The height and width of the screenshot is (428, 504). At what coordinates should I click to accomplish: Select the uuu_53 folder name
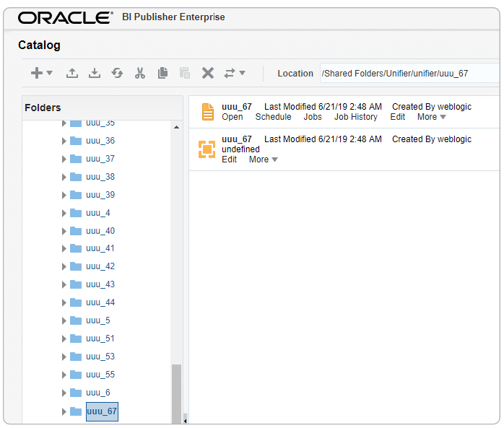pos(100,357)
